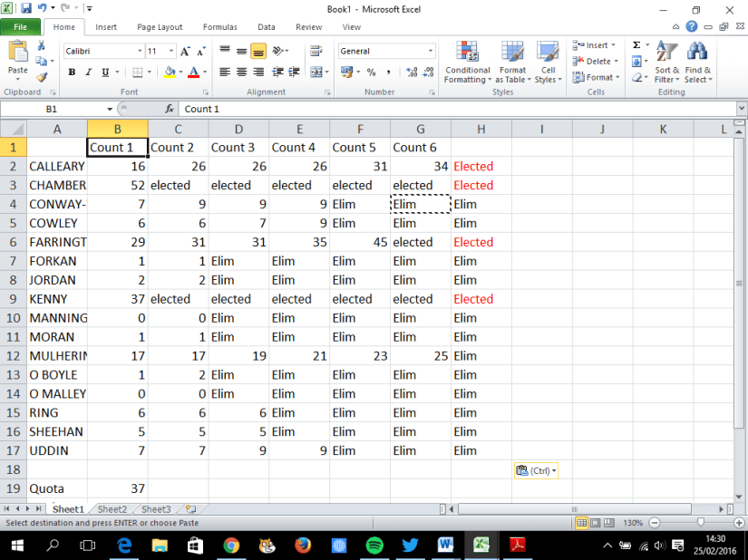748x560 pixels.
Task: Open the General number format dropdown
Action: coord(385,50)
